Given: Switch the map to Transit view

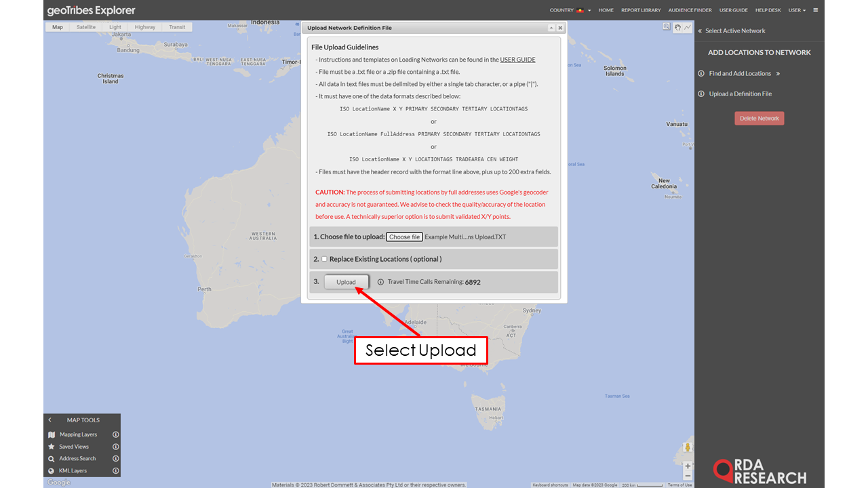Looking at the screenshot, I should pos(177,27).
